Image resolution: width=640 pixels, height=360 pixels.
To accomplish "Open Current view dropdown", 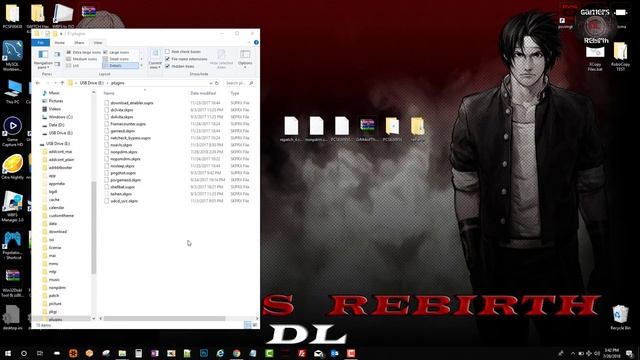I will (155, 59).
